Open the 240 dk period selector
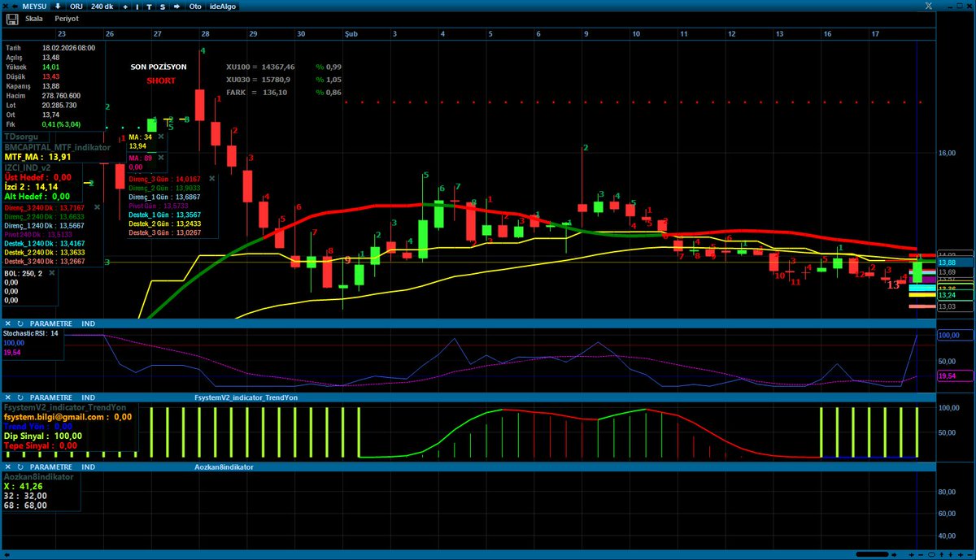 103,6
